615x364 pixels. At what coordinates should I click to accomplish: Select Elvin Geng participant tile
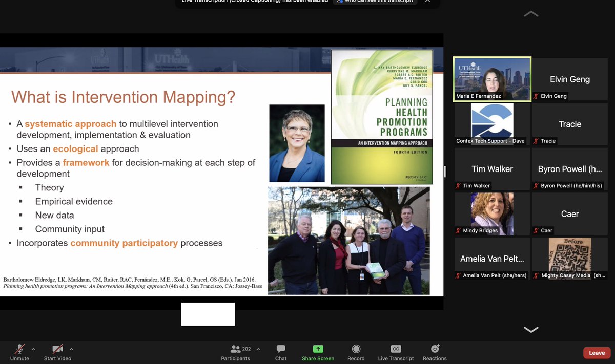[x=570, y=79]
